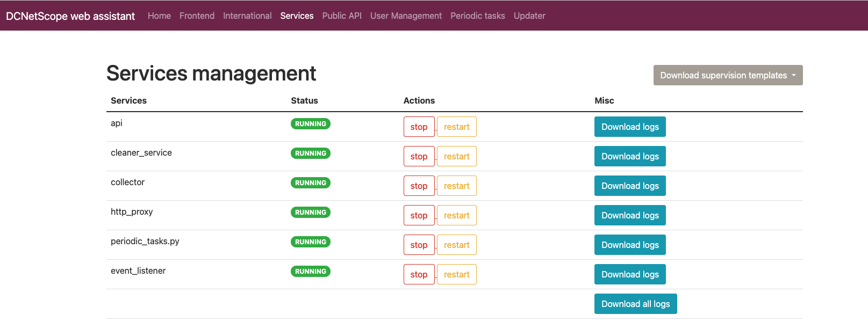
Task: Click the RUNNING badge for event_listener
Action: (311, 272)
